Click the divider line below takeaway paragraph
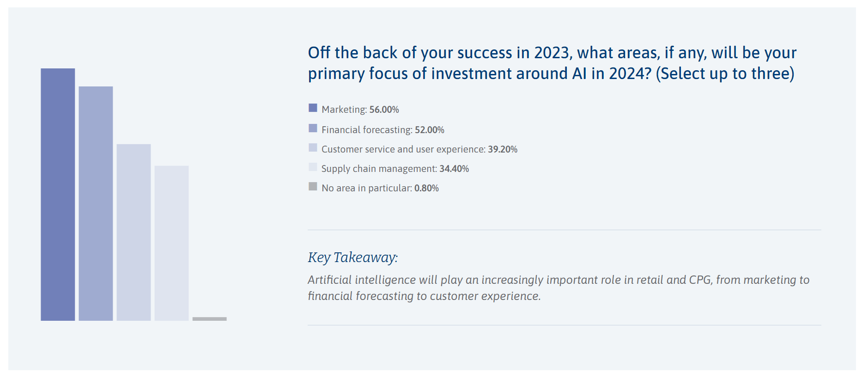The height and width of the screenshot is (379, 868). point(564,325)
